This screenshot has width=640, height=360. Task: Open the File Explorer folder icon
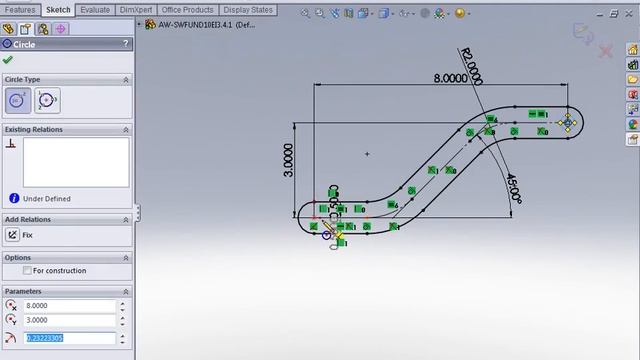pyautogui.click(x=633, y=79)
